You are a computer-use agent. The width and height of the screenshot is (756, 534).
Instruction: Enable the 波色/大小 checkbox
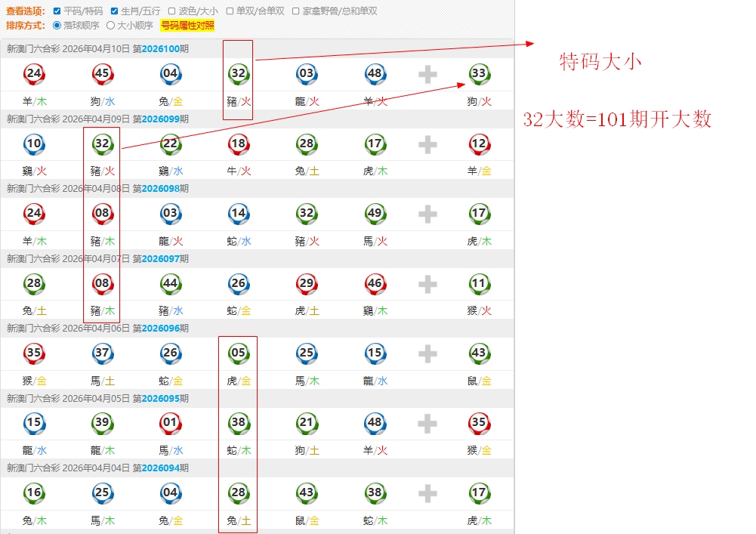171,11
